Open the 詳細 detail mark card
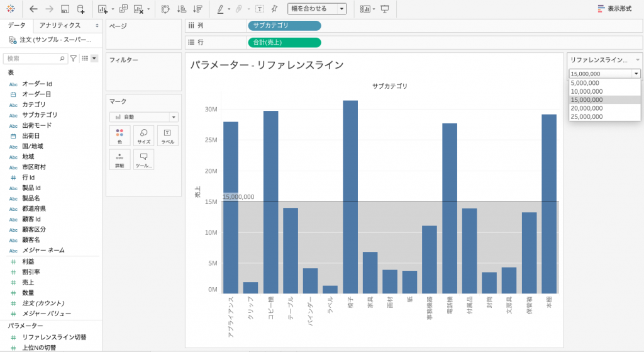Image resolution: width=644 pixels, height=352 pixels. point(119,160)
